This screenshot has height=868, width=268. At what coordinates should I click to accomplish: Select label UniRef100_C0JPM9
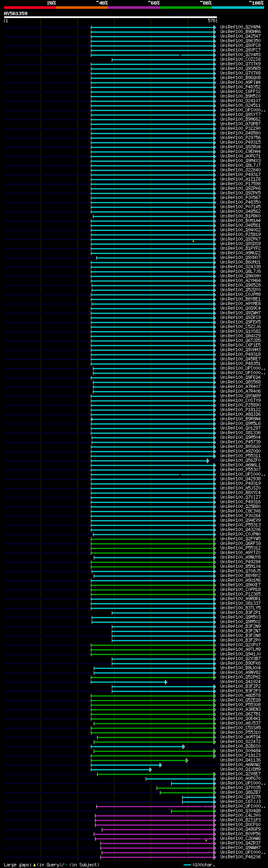coord(240,295)
